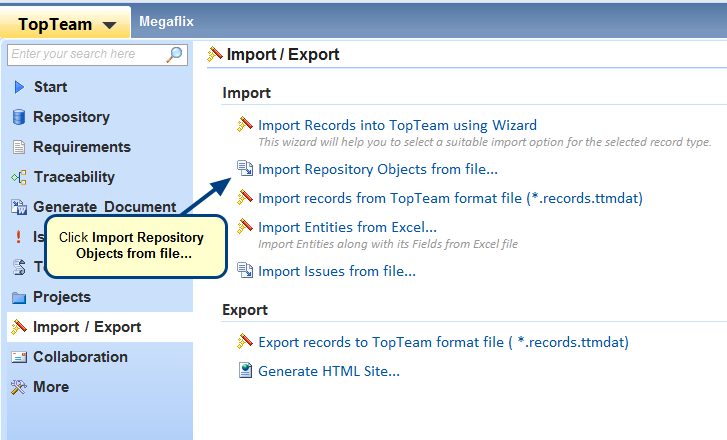Viewport: 727px width, 440px height.
Task: Click Import Issues from file link
Action: coord(337,270)
